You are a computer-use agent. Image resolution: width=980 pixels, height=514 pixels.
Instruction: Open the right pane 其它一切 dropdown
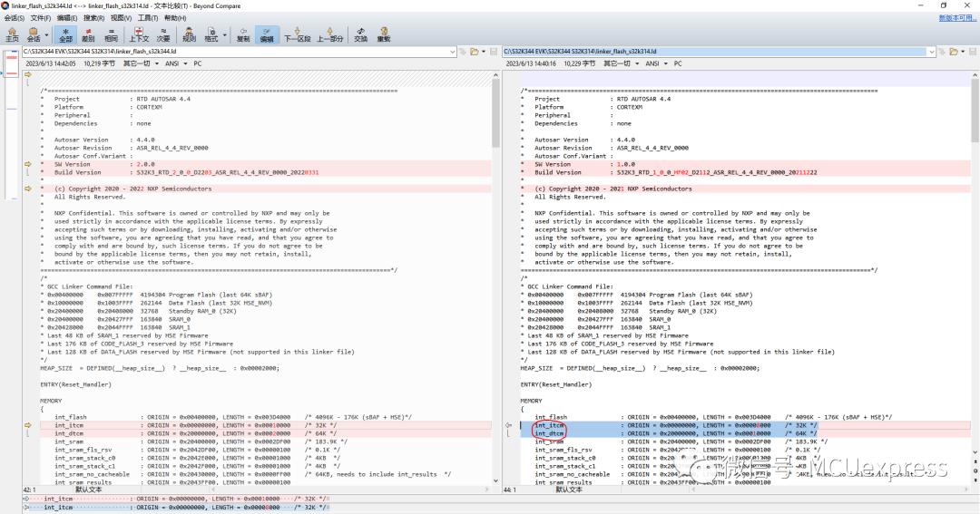[622, 63]
